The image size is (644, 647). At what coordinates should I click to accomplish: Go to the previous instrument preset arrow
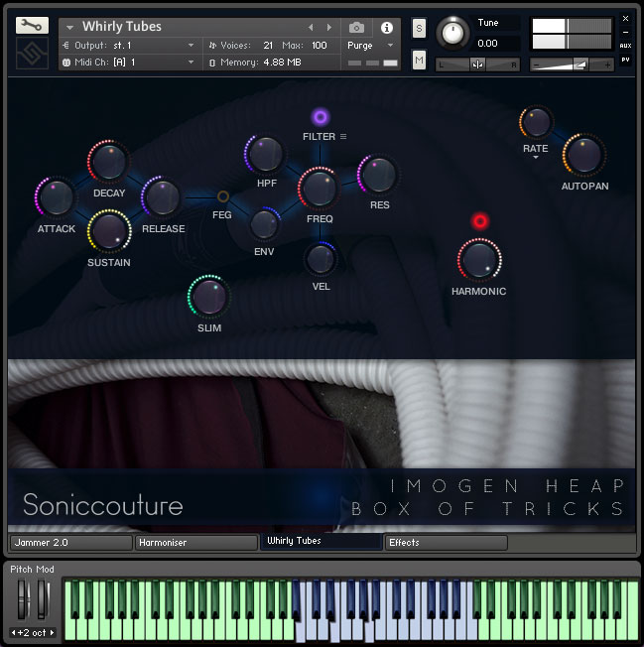tap(311, 27)
